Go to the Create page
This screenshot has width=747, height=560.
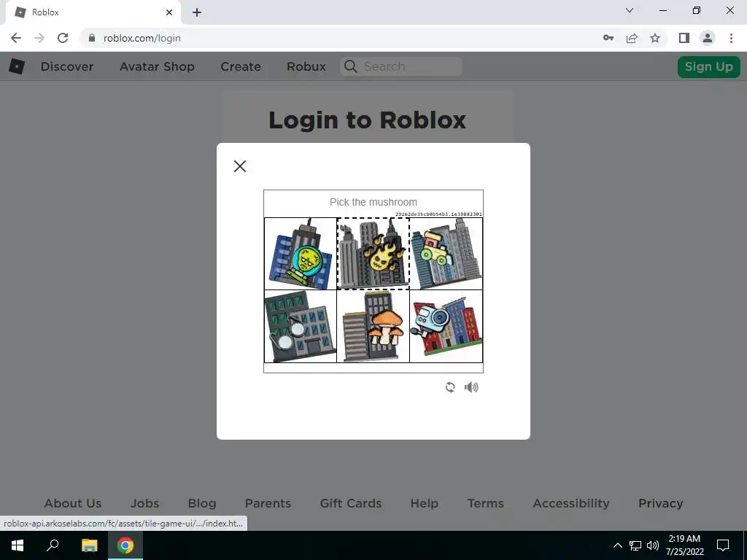click(x=241, y=66)
